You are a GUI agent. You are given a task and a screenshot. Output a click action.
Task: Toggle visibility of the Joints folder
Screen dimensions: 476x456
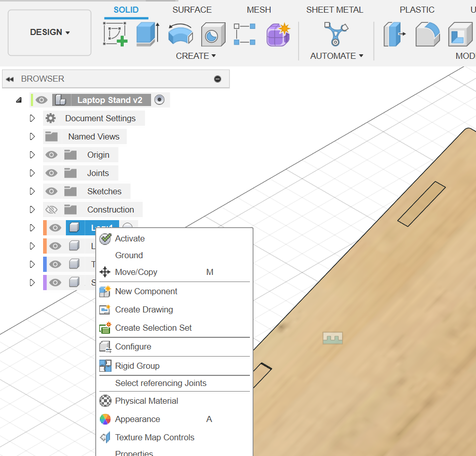click(x=51, y=173)
